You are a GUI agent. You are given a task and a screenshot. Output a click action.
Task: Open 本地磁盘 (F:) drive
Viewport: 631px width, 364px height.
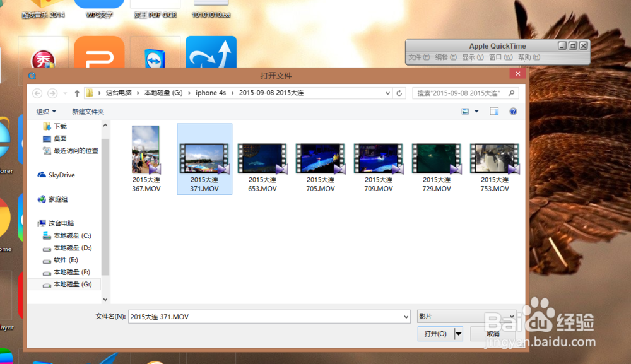pos(66,273)
